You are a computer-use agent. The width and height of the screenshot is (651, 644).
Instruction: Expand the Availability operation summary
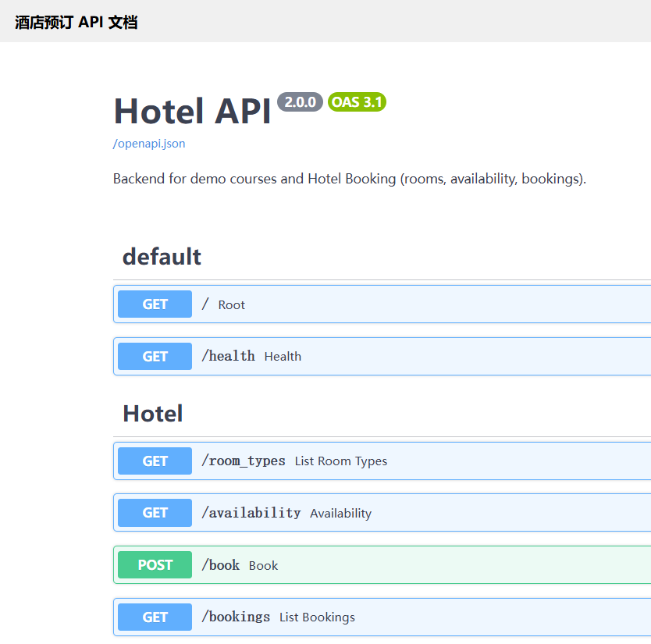[x=340, y=514]
